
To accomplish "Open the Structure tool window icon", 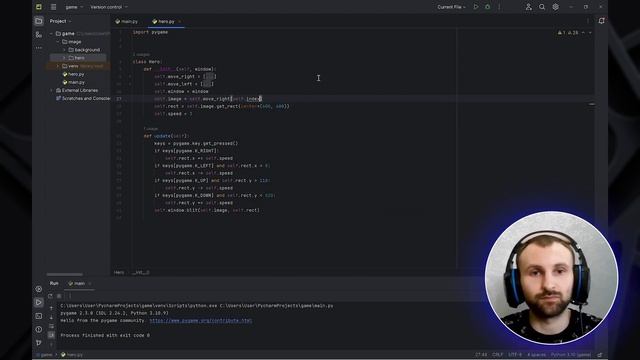I will point(39,35).
